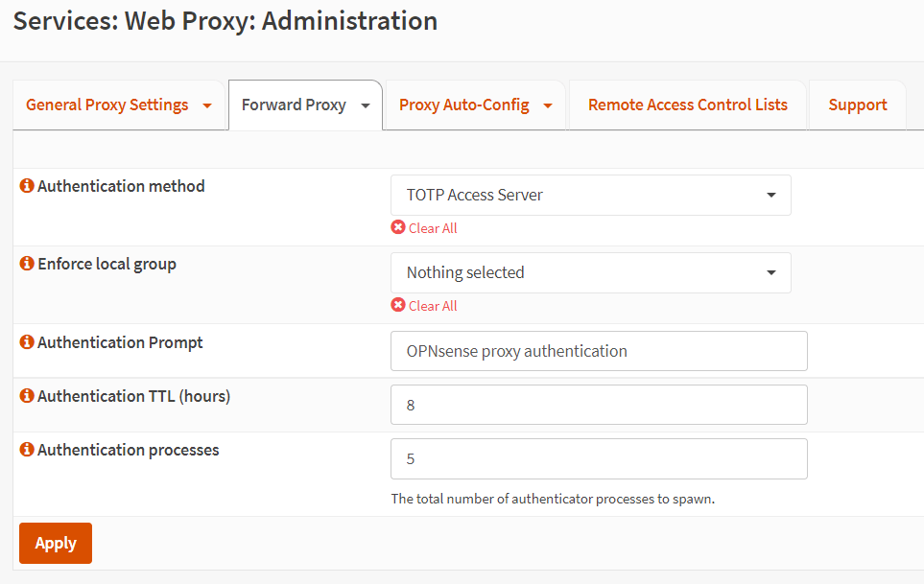Switch to Remote Access Control Lists tab
Image resolution: width=924 pixels, height=584 pixels.
tap(687, 105)
